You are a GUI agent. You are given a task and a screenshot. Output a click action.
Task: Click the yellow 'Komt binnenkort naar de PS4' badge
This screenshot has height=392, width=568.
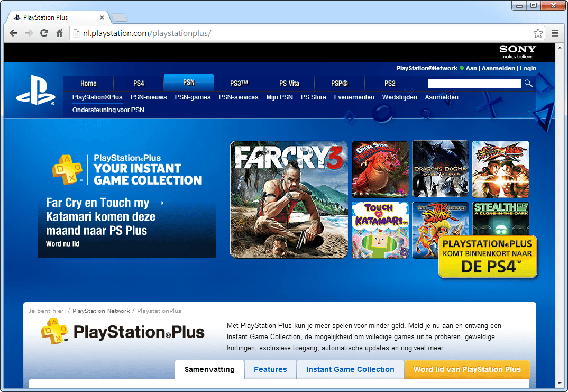point(488,257)
